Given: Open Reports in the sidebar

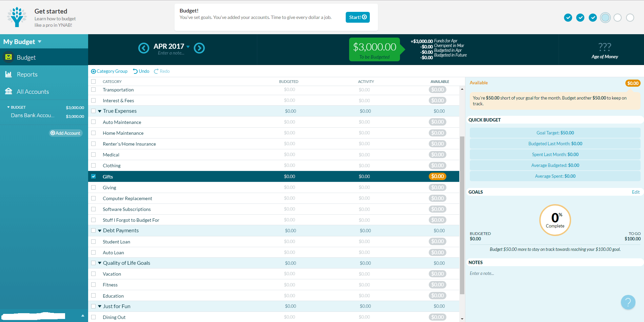Looking at the screenshot, I should click(x=27, y=74).
